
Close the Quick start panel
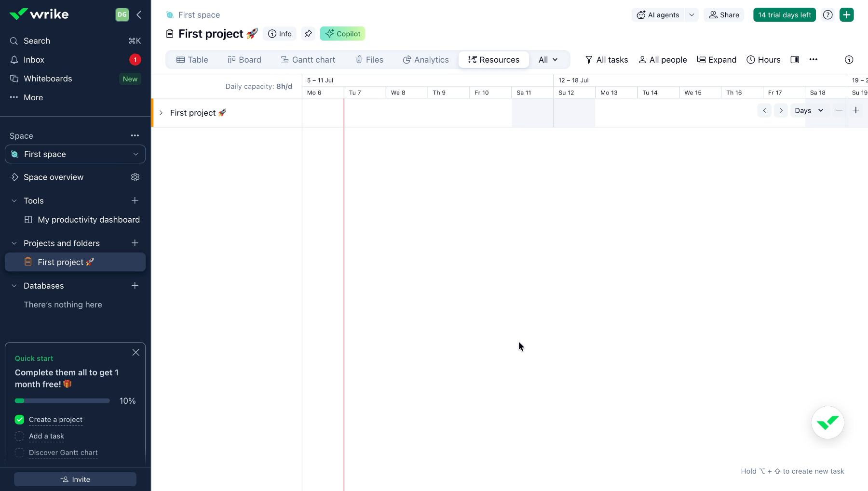pos(136,353)
